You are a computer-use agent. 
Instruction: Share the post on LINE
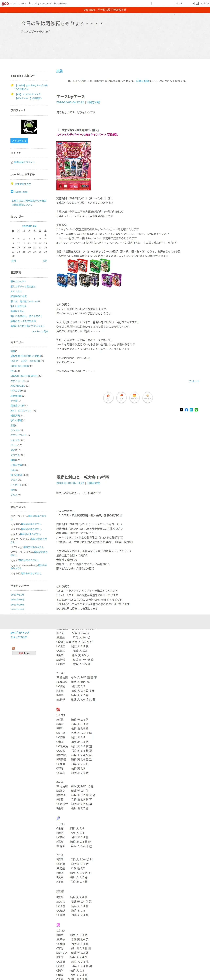196,410
